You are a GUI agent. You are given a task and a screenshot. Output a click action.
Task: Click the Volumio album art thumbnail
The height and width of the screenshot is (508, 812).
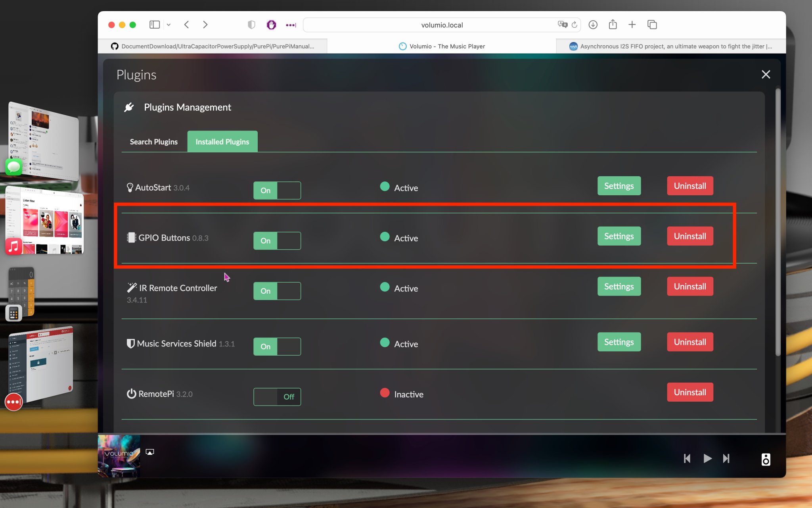(x=119, y=456)
